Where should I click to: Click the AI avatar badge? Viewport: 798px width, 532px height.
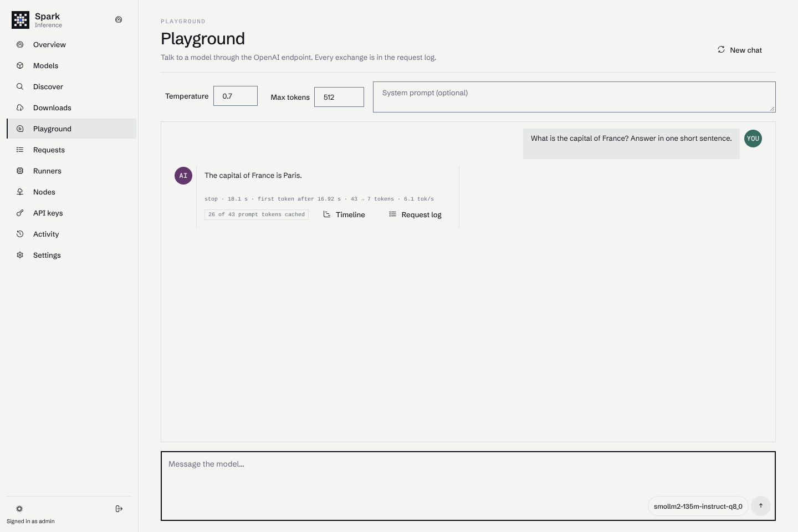[x=183, y=176]
